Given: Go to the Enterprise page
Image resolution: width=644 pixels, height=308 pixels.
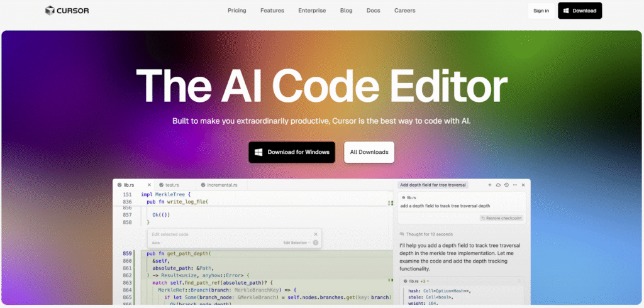Looking at the screenshot, I should pos(312,11).
